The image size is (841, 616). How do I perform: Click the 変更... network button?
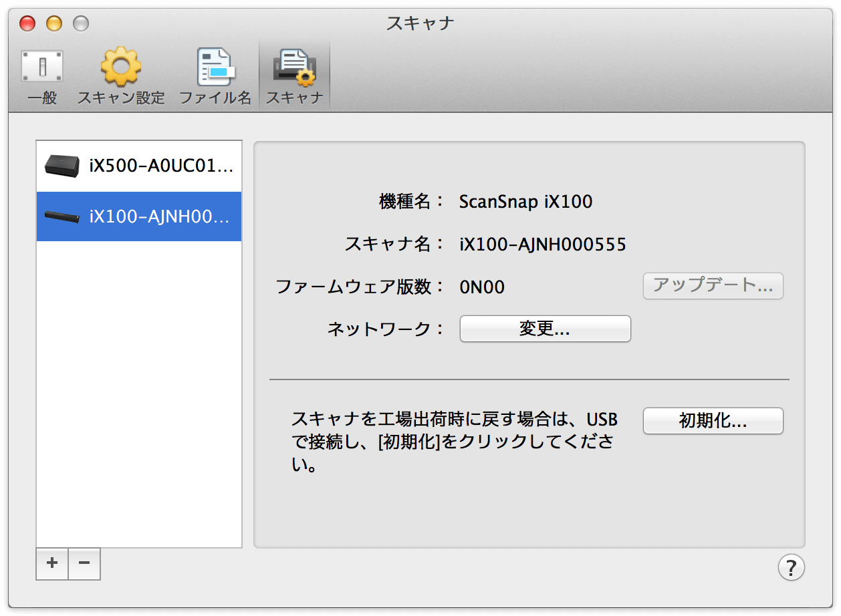pyautogui.click(x=545, y=329)
